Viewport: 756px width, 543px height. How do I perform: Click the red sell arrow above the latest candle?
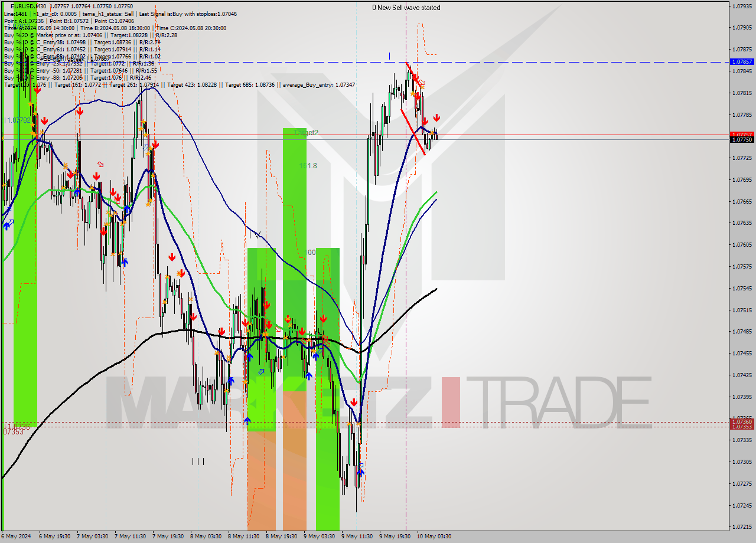tap(436, 118)
